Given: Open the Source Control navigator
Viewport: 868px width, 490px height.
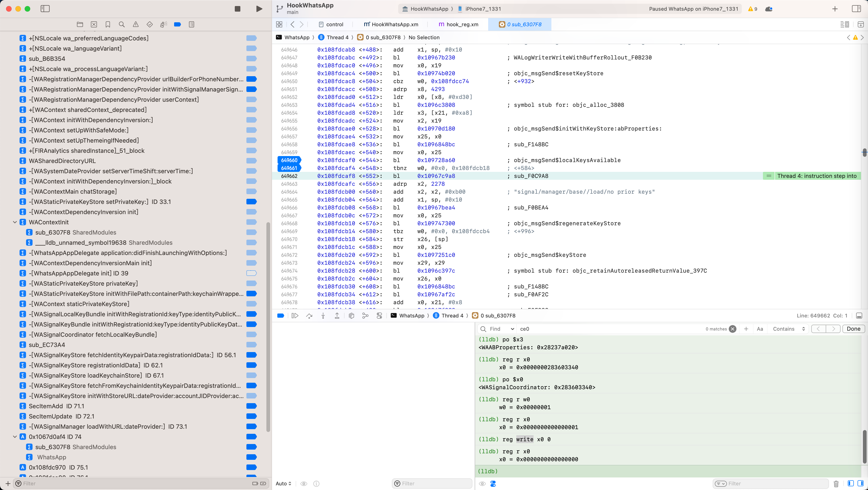Looking at the screenshot, I should (x=94, y=24).
